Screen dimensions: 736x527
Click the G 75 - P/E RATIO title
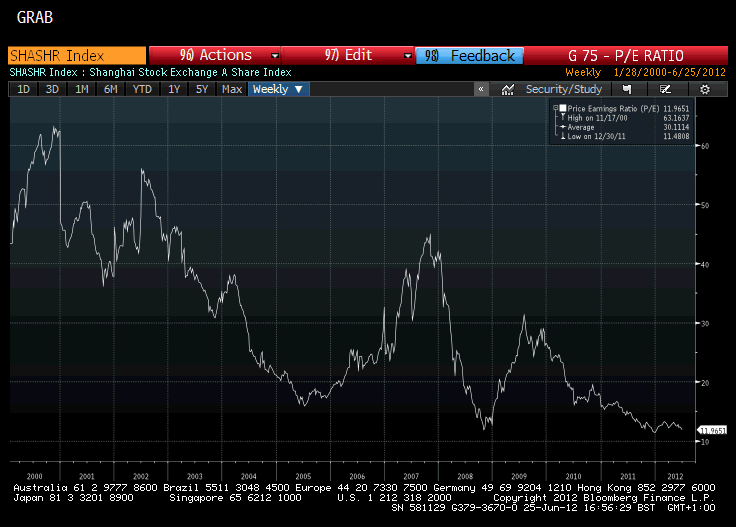(625, 56)
